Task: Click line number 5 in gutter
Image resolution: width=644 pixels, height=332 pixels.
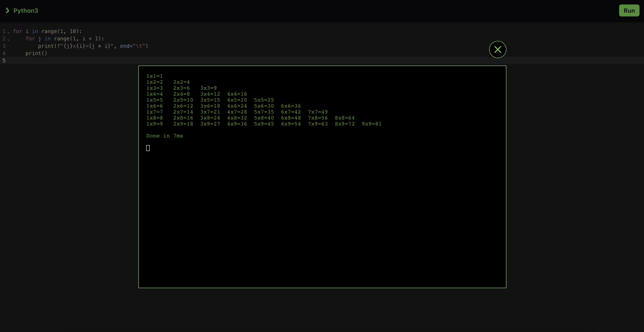Action: [4, 60]
